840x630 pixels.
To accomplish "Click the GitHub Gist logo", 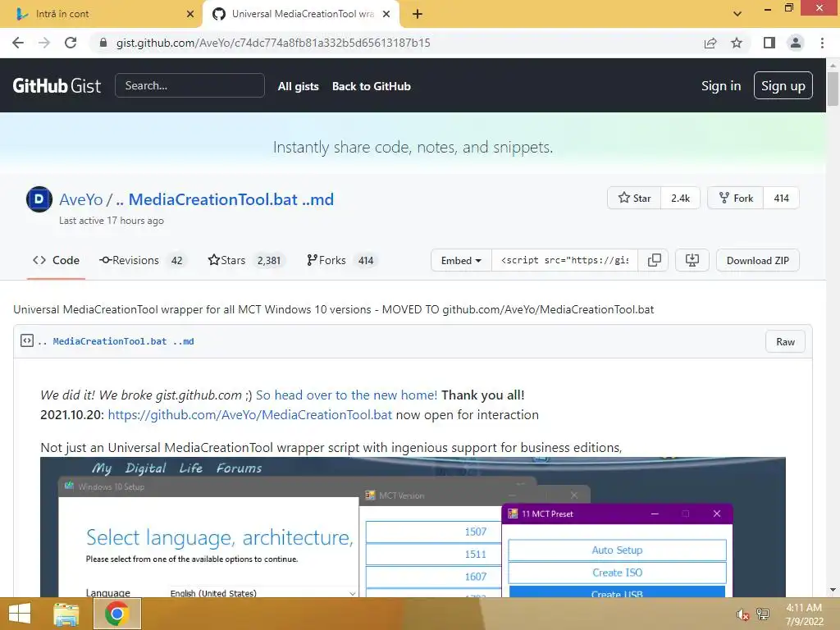I will (57, 85).
